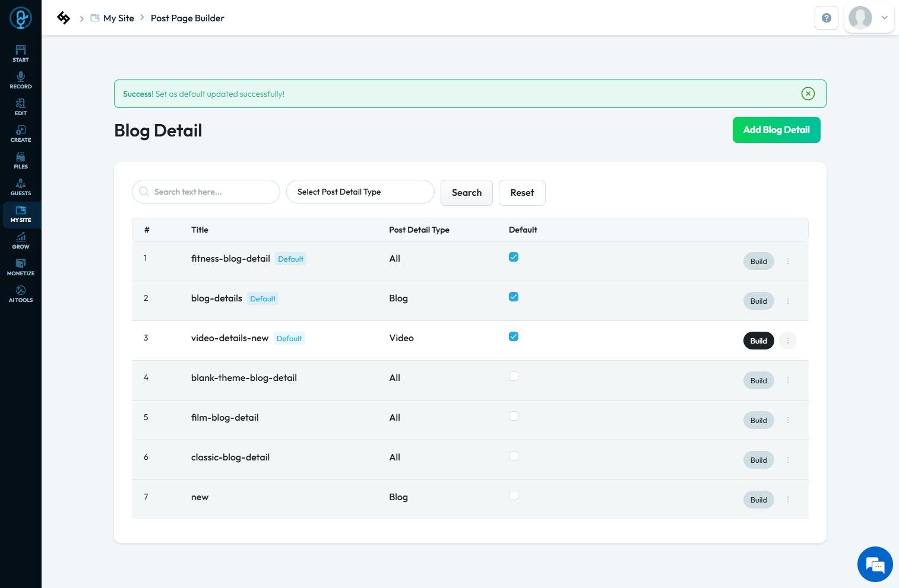Go to Guests in sidebar
Screen dimensions: 899x588
[x=21, y=187]
